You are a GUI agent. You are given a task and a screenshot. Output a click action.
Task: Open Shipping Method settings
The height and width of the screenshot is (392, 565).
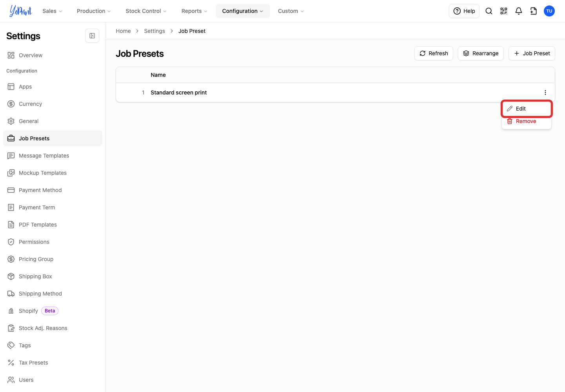click(53, 294)
